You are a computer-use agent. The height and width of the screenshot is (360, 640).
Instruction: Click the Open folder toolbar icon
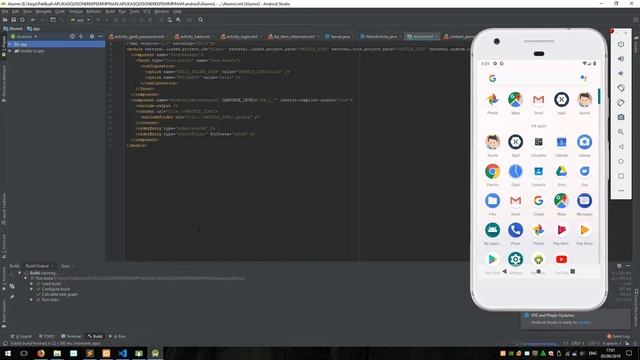pos(5,20)
